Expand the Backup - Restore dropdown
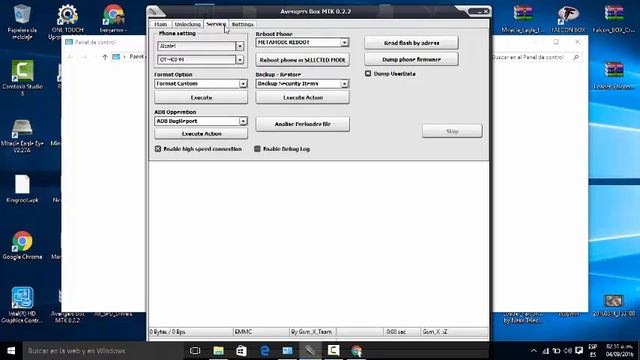640x360 pixels. (344, 84)
